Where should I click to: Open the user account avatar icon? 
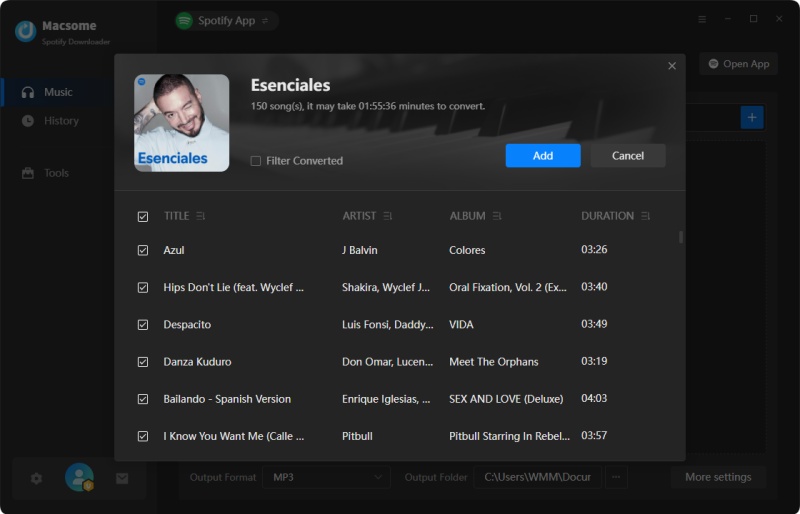point(79,477)
